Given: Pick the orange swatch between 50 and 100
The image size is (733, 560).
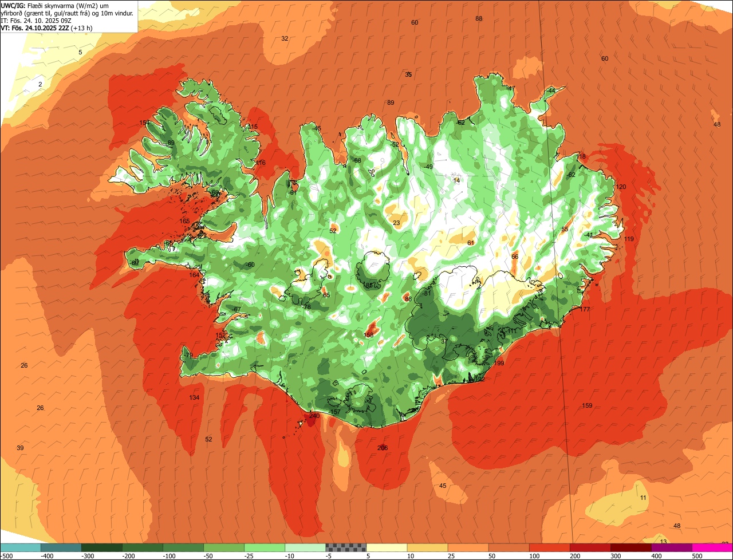Looking at the screenshot, I should pyautogui.click(x=509, y=547).
